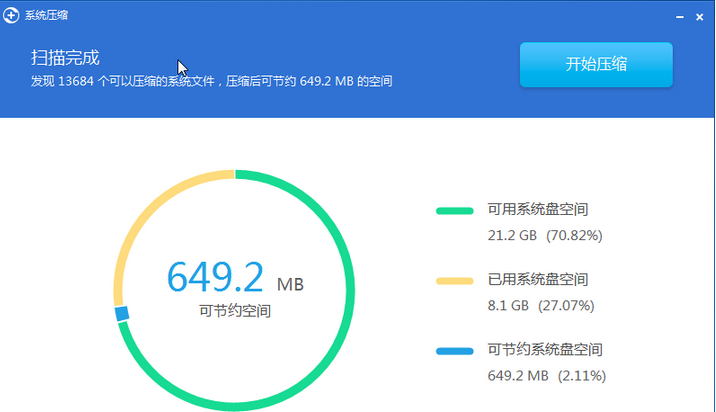Close the 系统压缩 window
The height and width of the screenshot is (412, 716).
[x=700, y=17]
